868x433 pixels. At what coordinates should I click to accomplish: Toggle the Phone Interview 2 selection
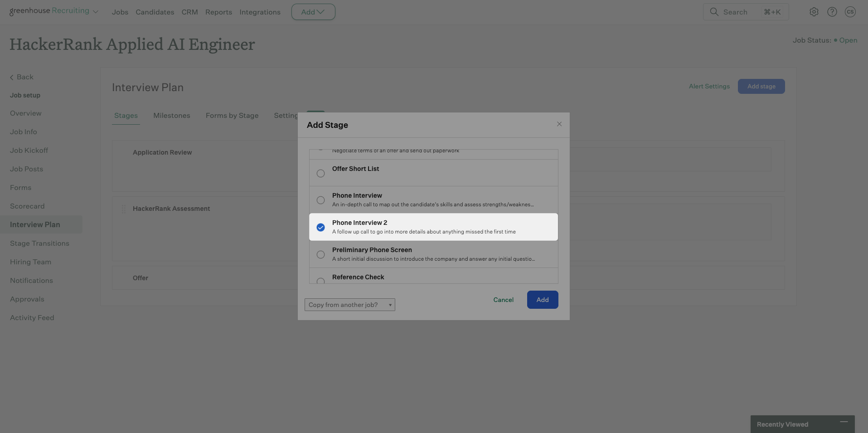pyautogui.click(x=320, y=227)
